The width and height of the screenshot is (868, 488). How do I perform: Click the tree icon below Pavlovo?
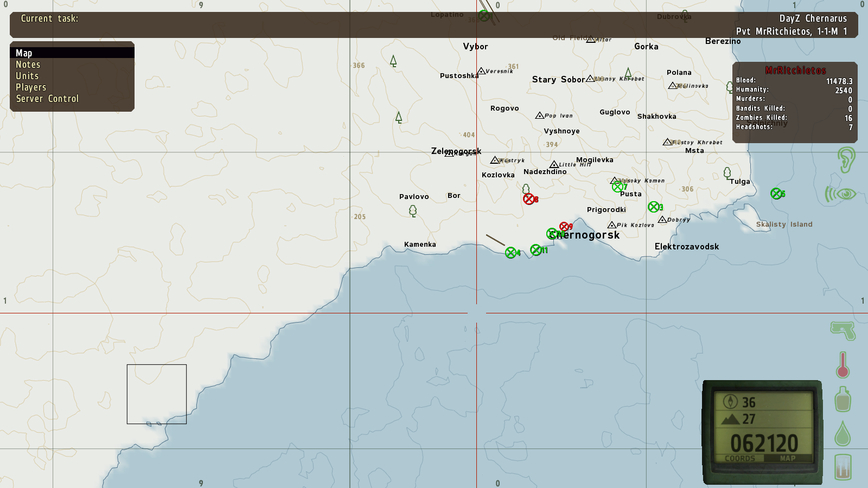pyautogui.click(x=413, y=211)
